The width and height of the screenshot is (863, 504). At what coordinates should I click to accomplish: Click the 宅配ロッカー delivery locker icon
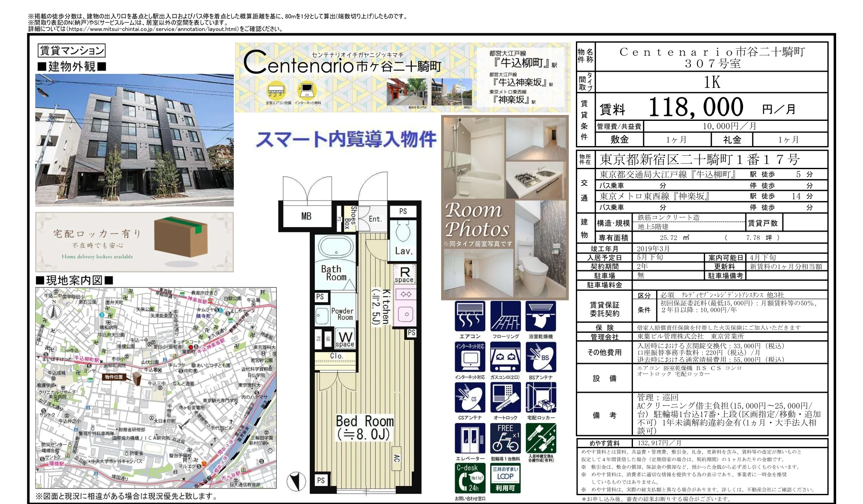541,397
